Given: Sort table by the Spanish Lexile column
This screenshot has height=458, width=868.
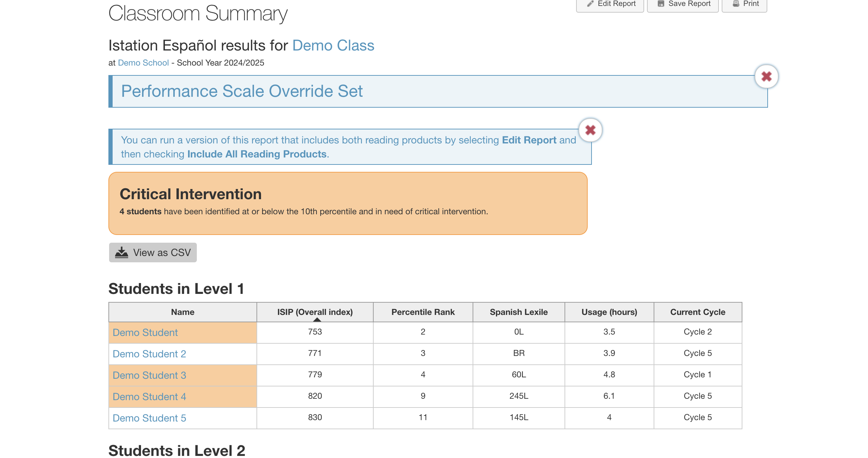Looking at the screenshot, I should click(518, 312).
